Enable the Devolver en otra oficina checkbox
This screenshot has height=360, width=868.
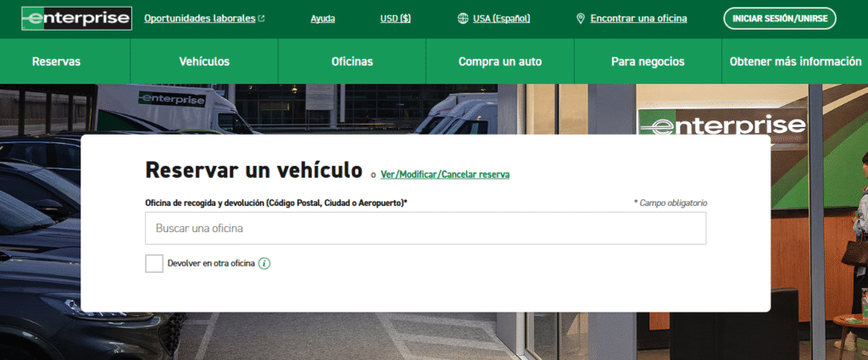click(x=154, y=263)
